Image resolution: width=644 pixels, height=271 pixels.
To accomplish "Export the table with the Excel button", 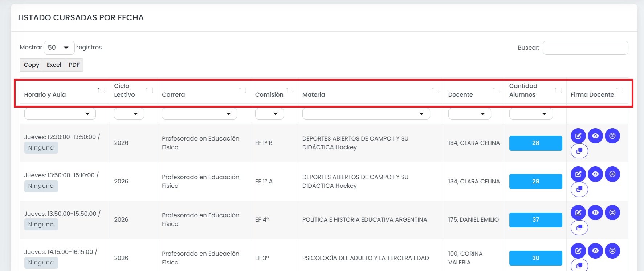I will click(x=54, y=65).
